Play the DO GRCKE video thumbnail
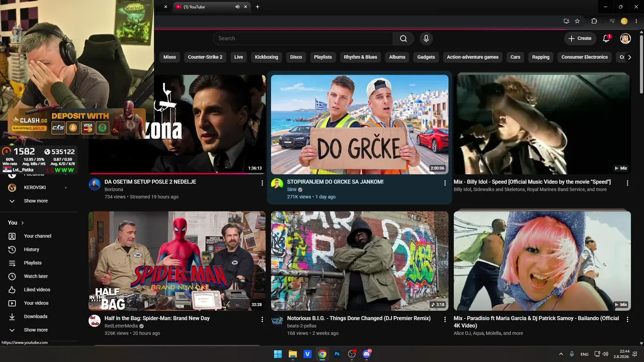 point(360,124)
